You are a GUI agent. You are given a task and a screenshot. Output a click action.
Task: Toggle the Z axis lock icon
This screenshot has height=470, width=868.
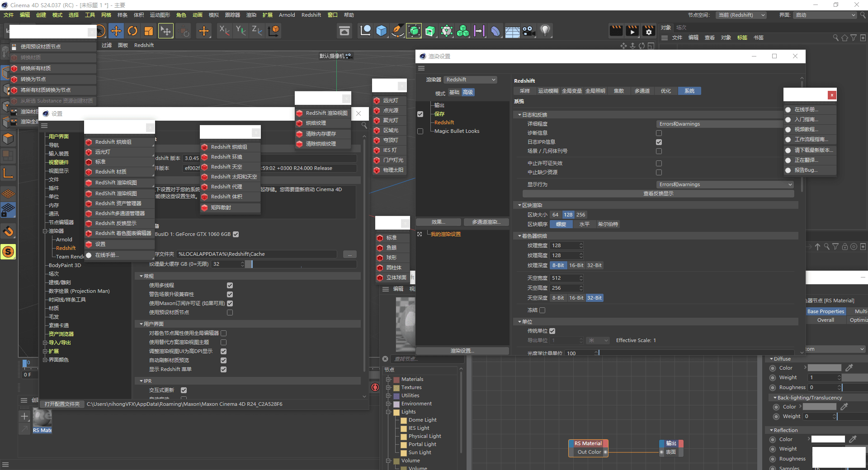pos(257,31)
